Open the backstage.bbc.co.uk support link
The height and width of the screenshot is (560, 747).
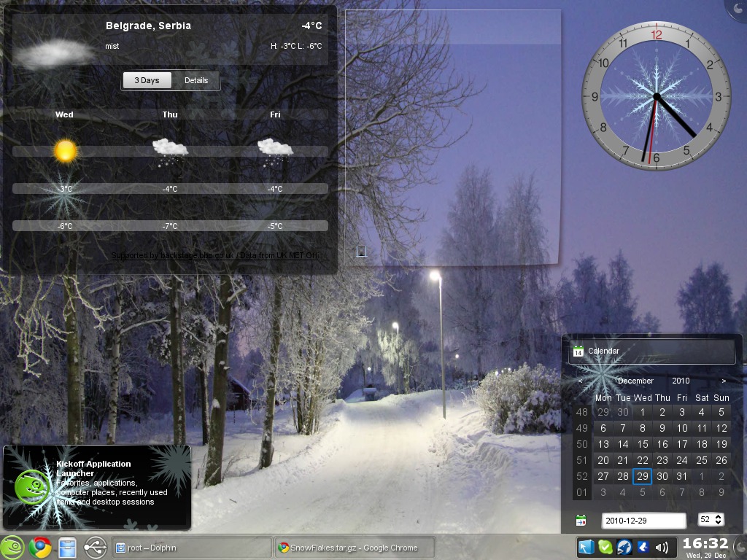(x=215, y=255)
